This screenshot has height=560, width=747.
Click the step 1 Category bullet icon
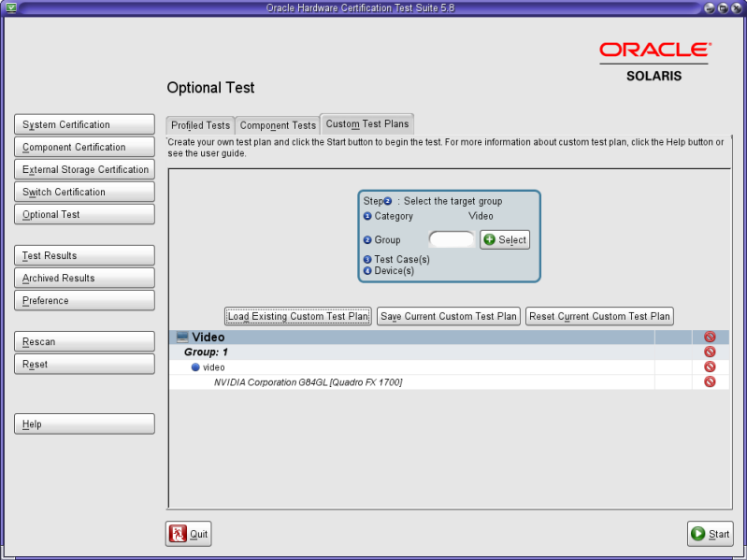tap(367, 216)
